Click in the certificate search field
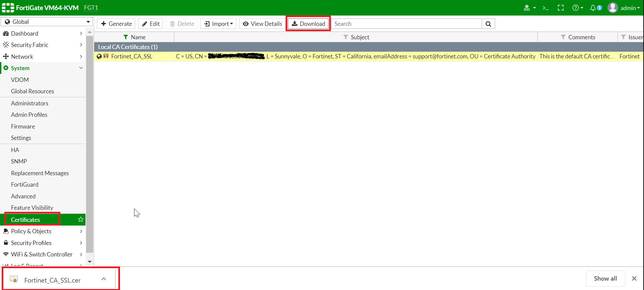The image size is (644, 290). coord(406,24)
